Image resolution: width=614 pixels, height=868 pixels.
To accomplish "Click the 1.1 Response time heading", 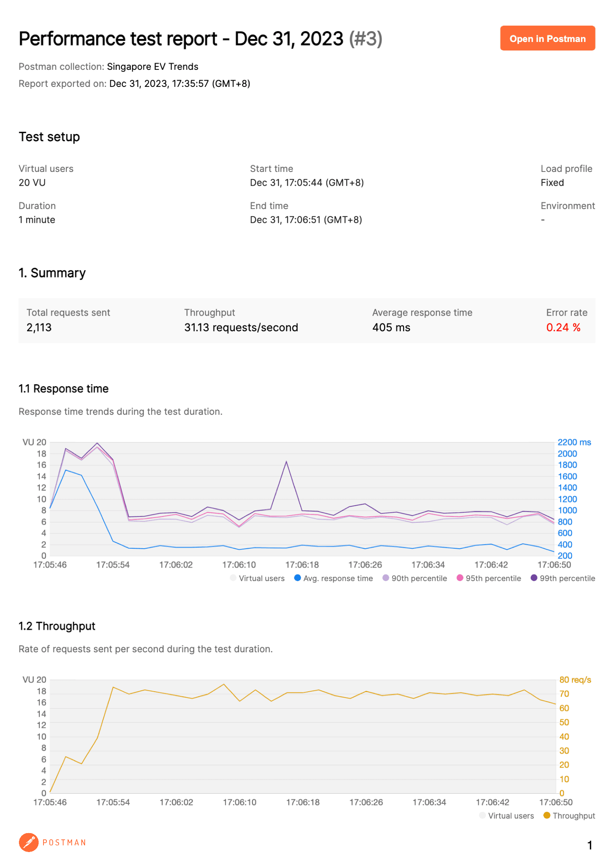I will (64, 389).
